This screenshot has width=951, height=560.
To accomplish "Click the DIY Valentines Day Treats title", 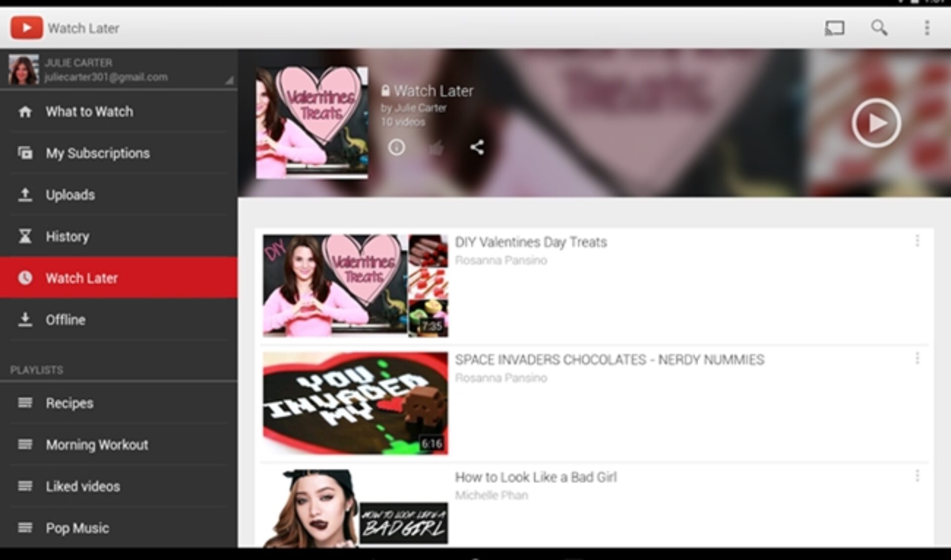I will (x=531, y=242).
